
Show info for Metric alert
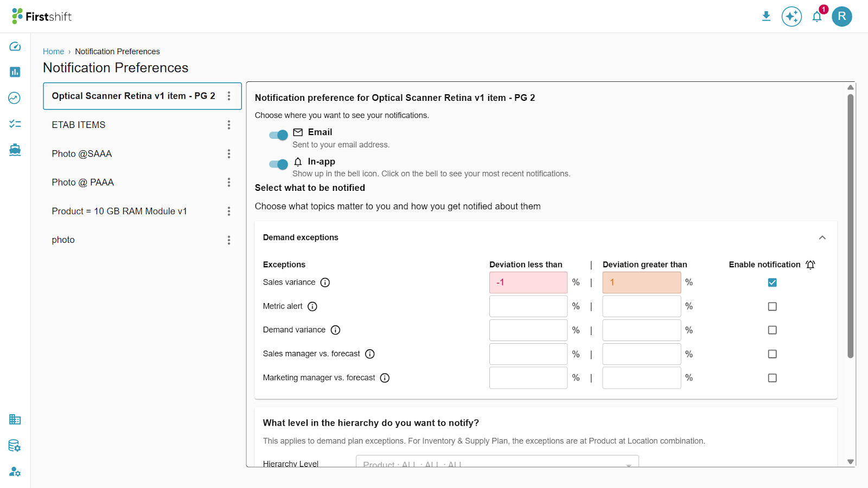point(312,306)
